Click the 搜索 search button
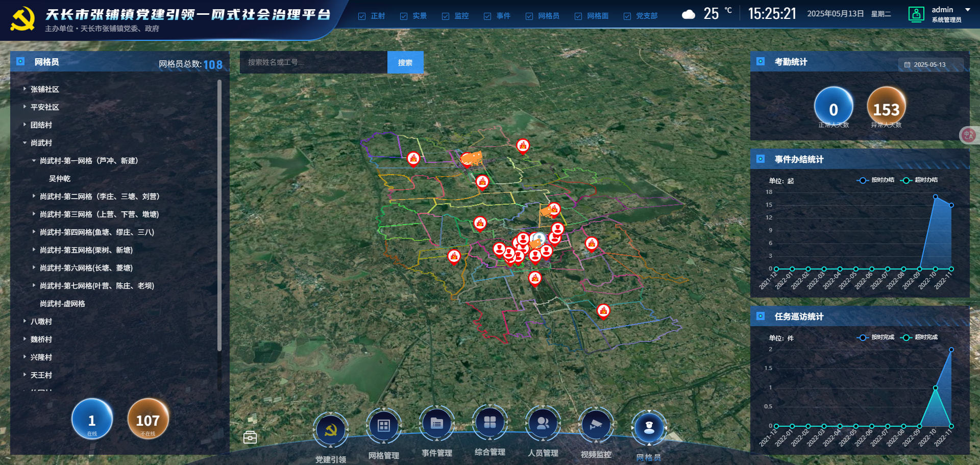The height and width of the screenshot is (465, 980). click(x=405, y=62)
